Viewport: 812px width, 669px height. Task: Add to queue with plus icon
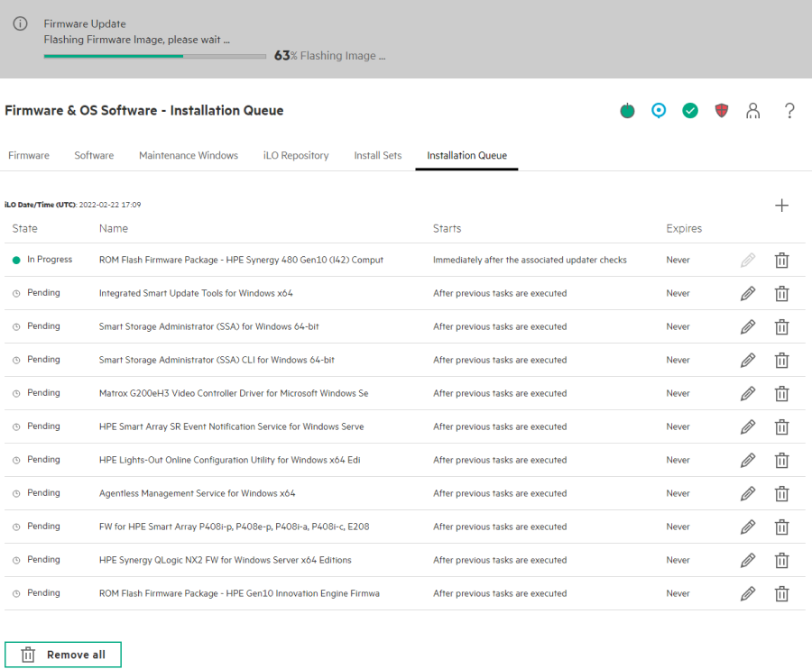point(781,206)
